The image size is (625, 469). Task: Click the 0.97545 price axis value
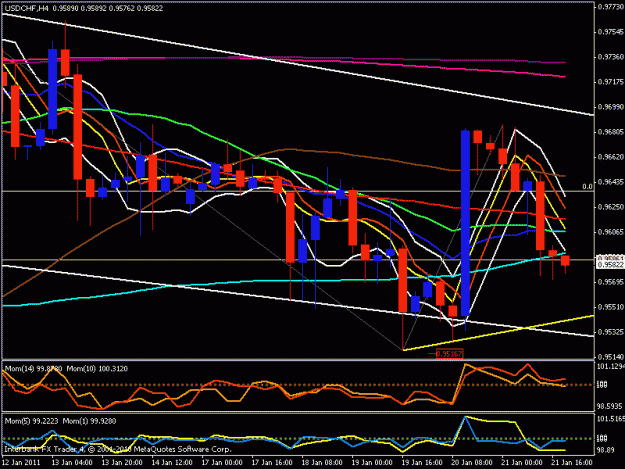611,32
